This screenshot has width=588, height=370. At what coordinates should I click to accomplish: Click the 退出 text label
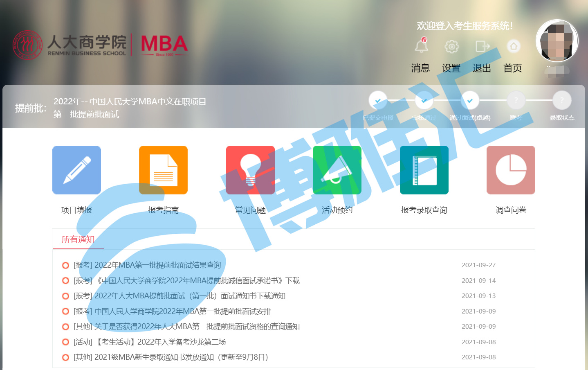pyautogui.click(x=482, y=68)
